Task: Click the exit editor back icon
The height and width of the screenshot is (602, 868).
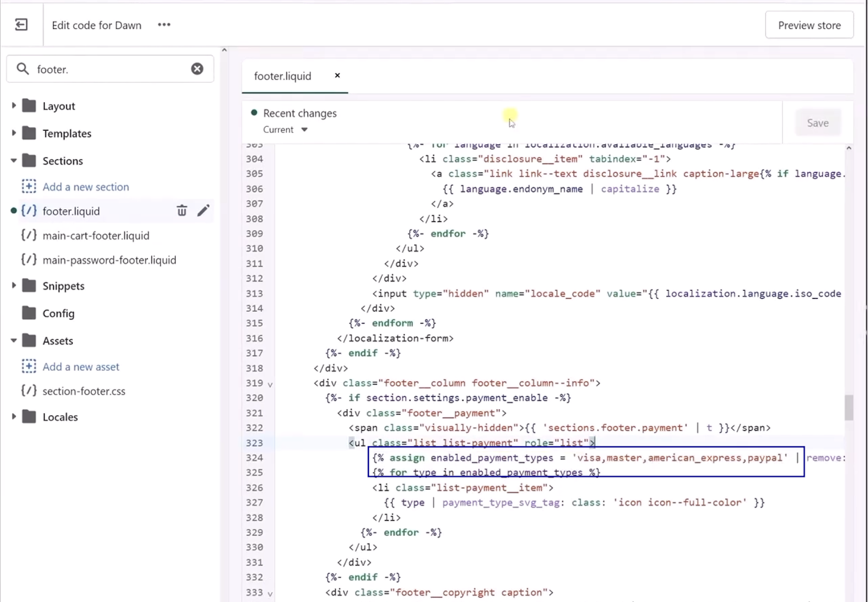Action: coord(21,25)
